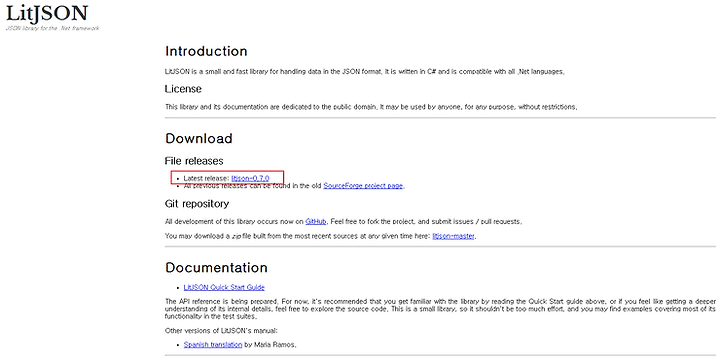The image size is (720, 360).
Task: Click the 'JSON library for the .Net framework' tagline
Action: click(52, 28)
